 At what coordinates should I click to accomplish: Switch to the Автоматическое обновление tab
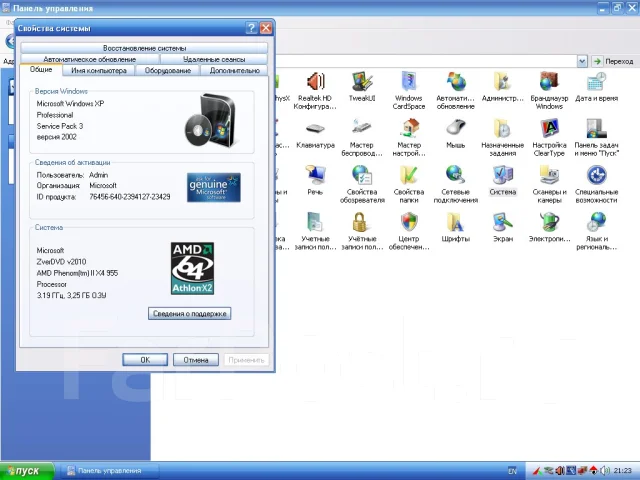click(x=90, y=59)
